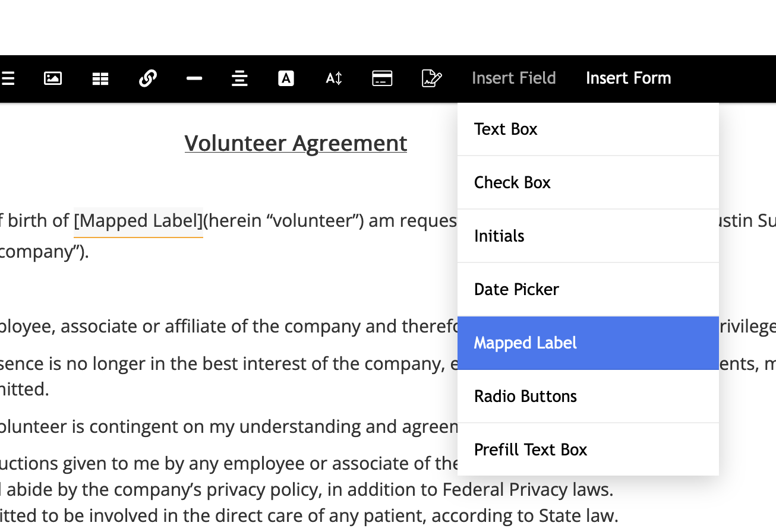Screen dimensions: 776x532
Task: Open the text color icon
Action: 286,78
